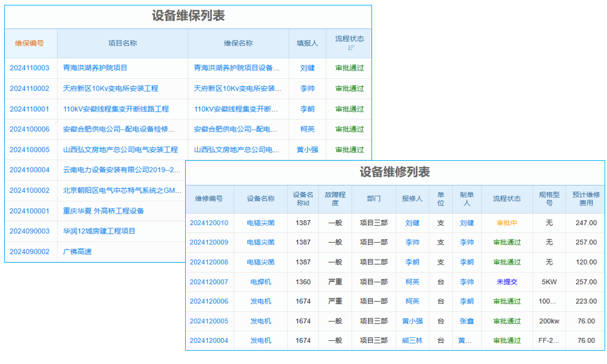Click the 未提交 status of 2024120007

tap(508, 282)
